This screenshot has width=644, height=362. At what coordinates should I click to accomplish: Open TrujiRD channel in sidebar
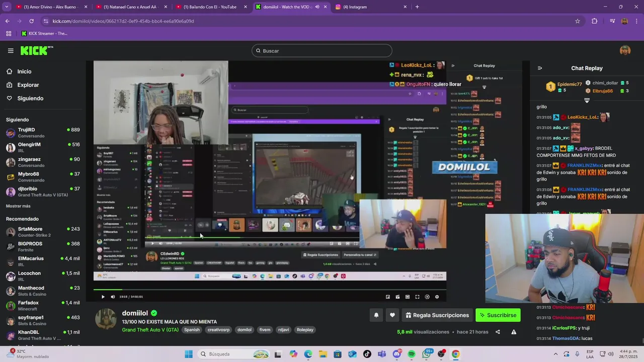pyautogui.click(x=43, y=133)
